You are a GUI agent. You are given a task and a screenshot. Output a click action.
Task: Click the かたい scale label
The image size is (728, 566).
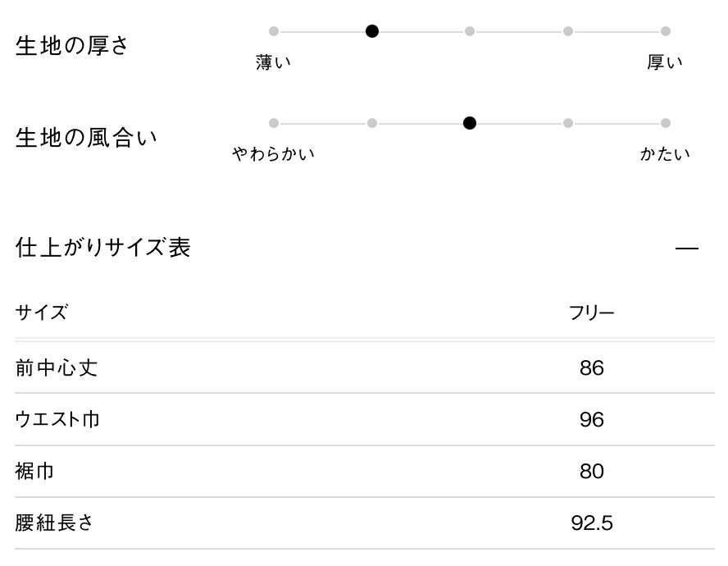click(665, 153)
